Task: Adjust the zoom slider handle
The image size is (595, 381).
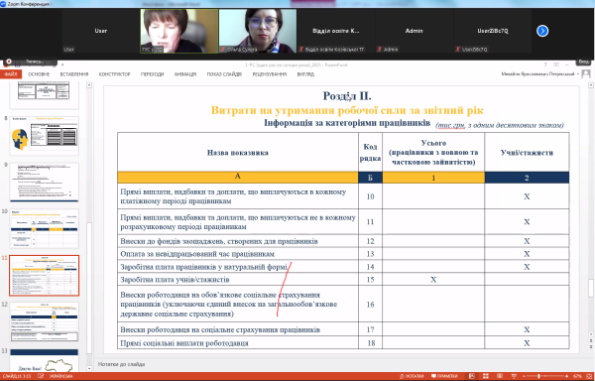Action: pos(539,376)
